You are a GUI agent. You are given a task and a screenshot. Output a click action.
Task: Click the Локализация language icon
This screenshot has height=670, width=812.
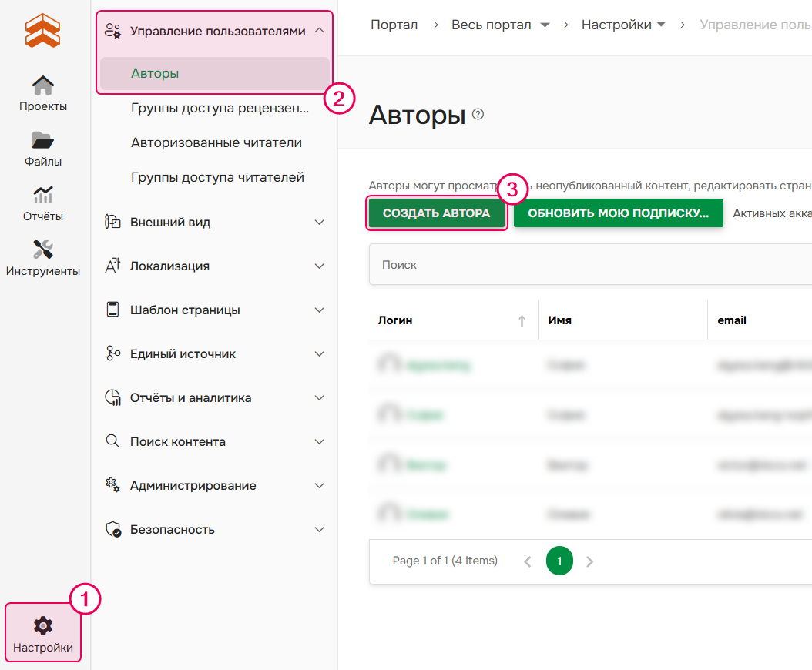coord(112,265)
